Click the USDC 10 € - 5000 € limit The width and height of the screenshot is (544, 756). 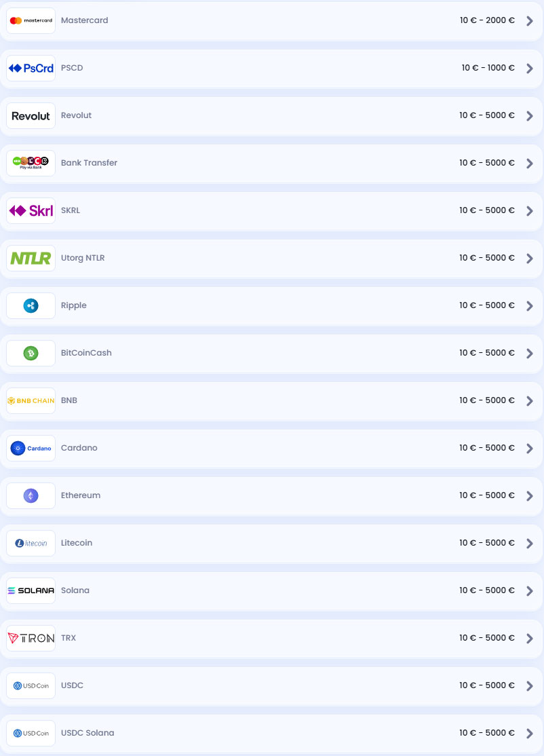[x=486, y=685]
